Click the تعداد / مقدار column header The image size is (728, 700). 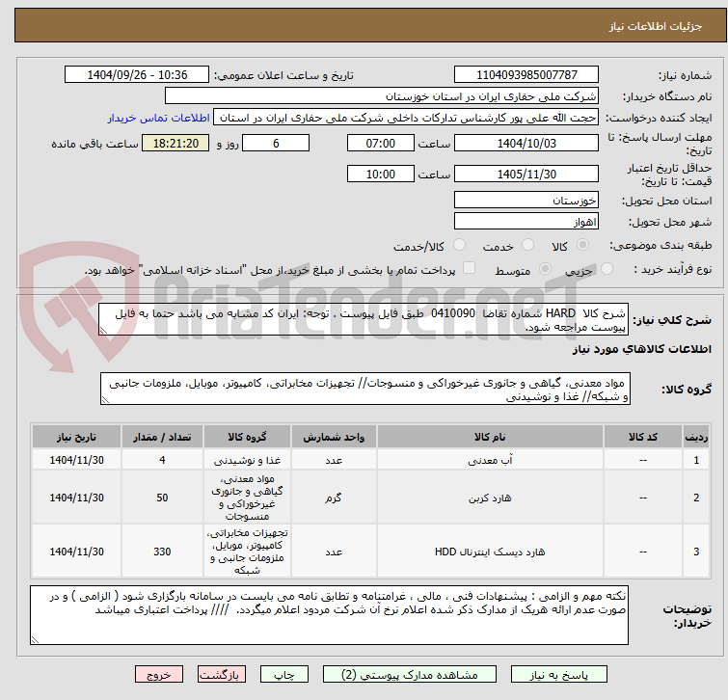point(162,437)
